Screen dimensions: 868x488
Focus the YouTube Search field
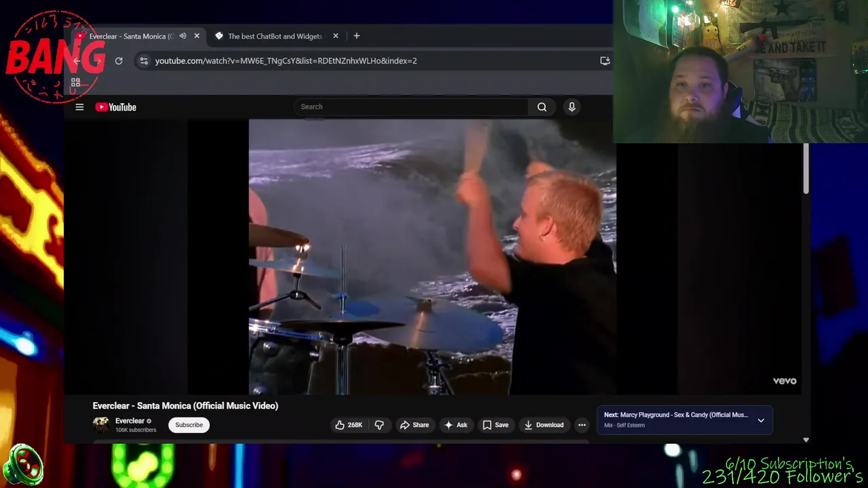point(411,106)
